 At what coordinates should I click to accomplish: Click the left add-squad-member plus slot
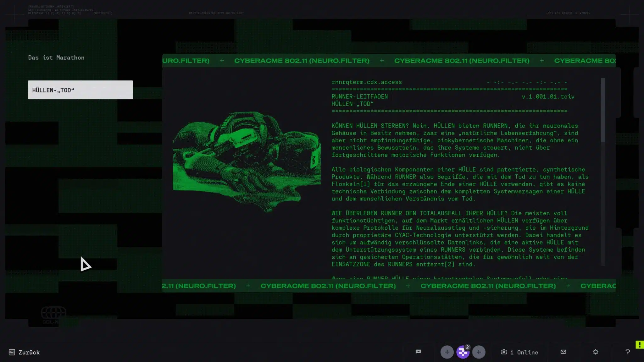[447, 352]
